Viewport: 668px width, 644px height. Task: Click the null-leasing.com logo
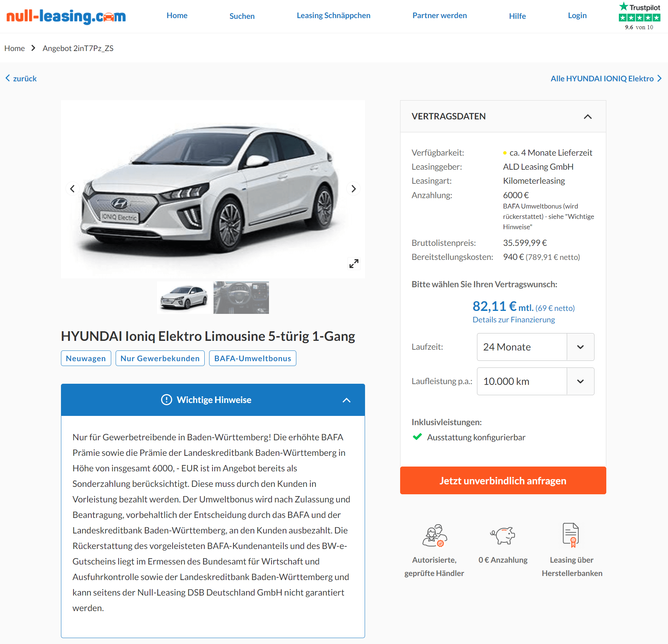tap(66, 16)
